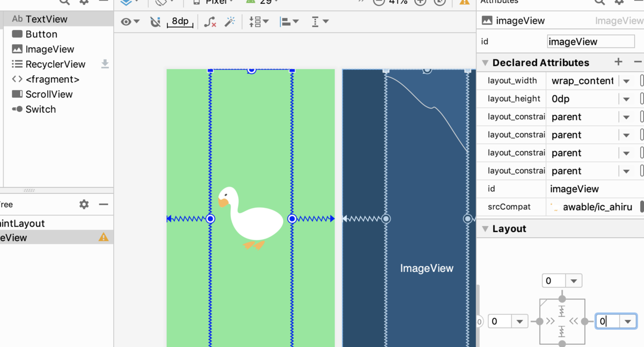
Task: Click the zoom in plus icon
Action: 420,2
